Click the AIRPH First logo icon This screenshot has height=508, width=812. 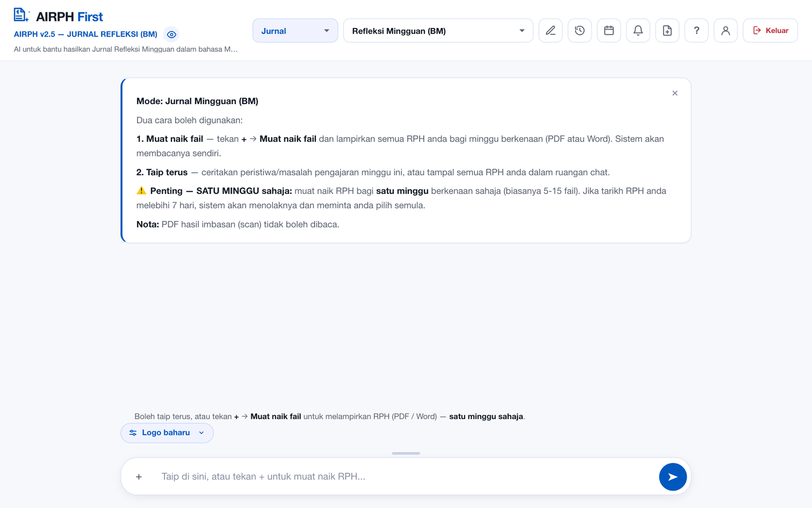21,15
